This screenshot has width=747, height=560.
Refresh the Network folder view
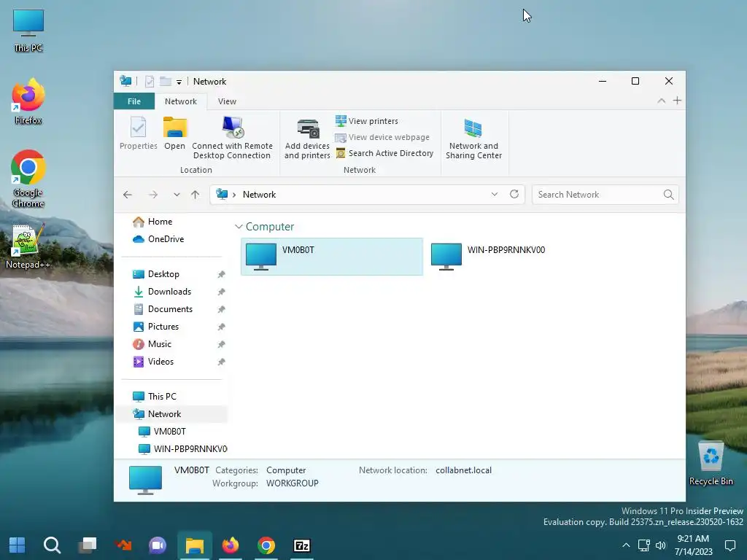(x=514, y=194)
